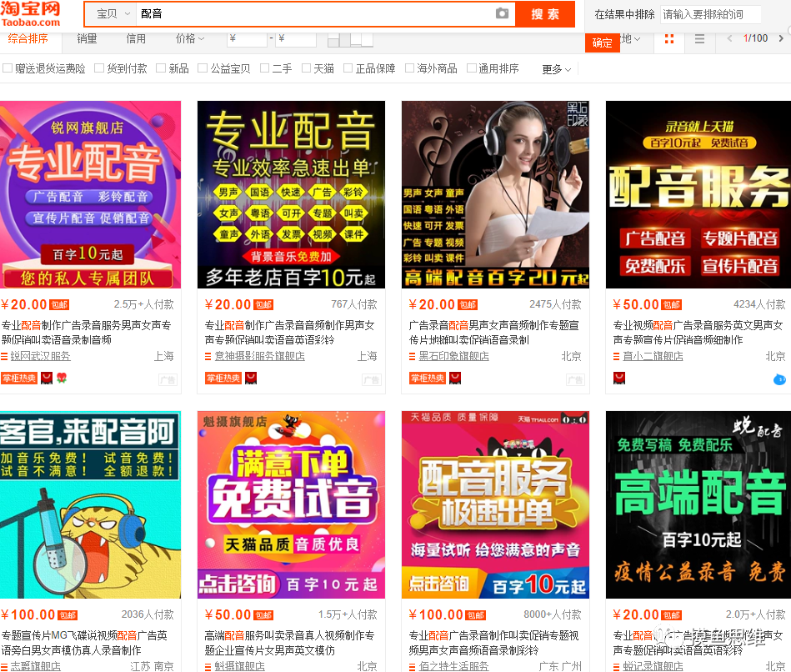Open headphone woman 高端配音 product image

pos(495,195)
